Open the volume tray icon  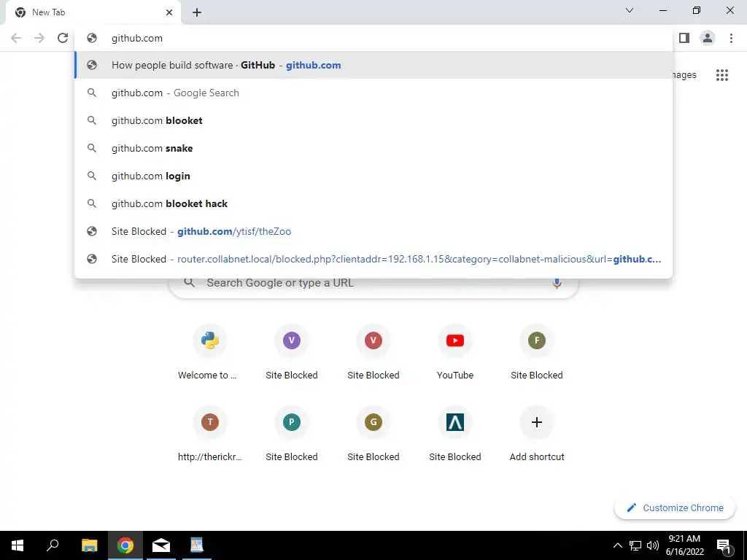coord(653,545)
